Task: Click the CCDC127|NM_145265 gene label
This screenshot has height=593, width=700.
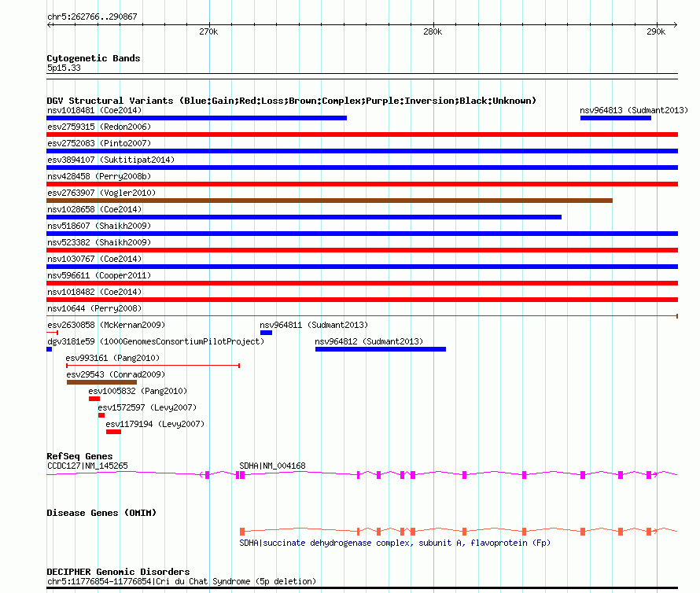Action: [87, 466]
